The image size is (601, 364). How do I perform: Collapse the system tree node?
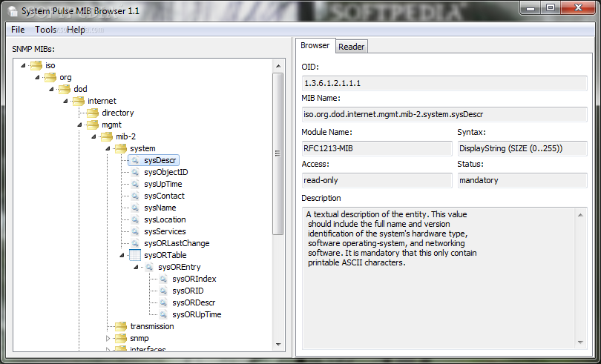[108, 149]
